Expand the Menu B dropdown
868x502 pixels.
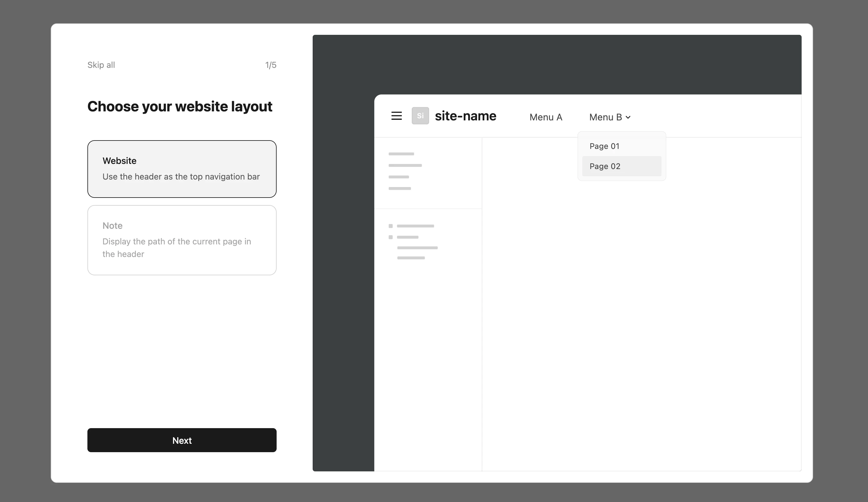(605, 117)
